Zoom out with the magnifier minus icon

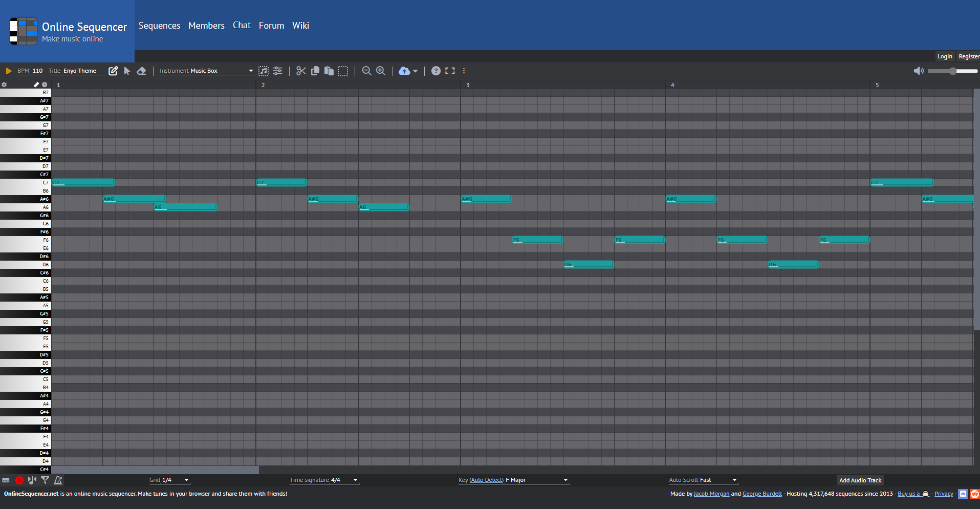[x=366, y=71]
